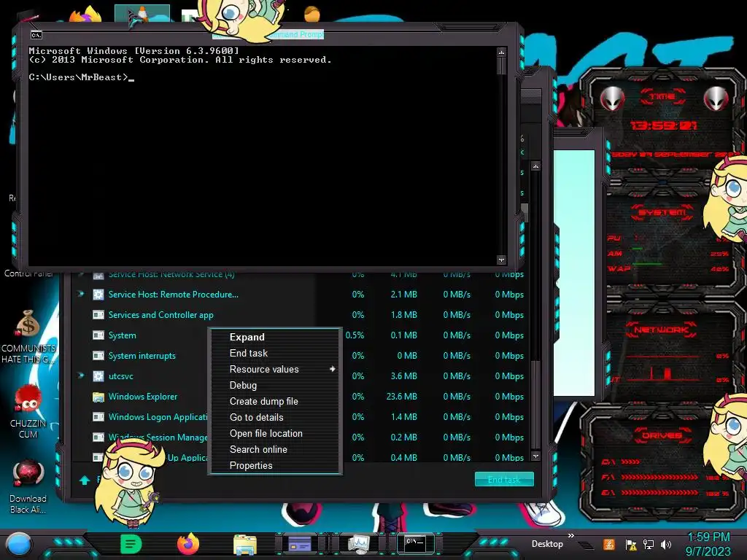The image size is (747, 560).
Task: Click the NETWORK header in the red widget
Action: point(662,330)
